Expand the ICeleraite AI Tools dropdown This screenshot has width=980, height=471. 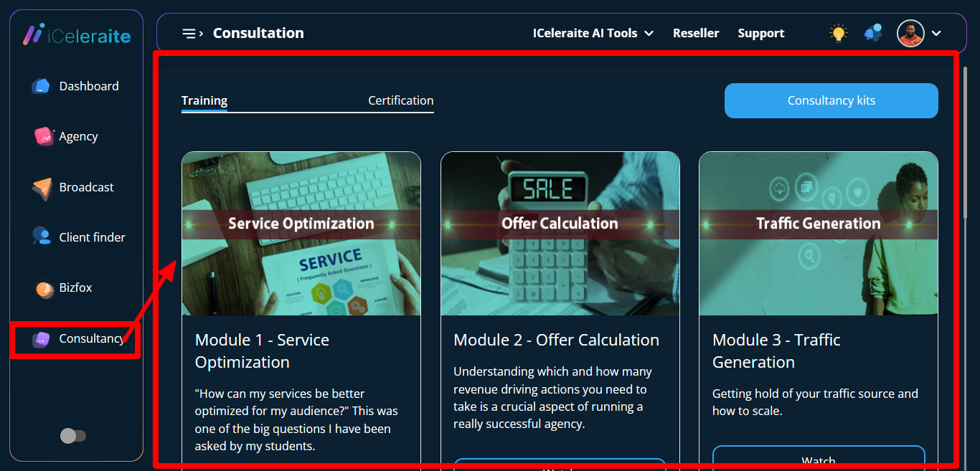coord(593,34)
